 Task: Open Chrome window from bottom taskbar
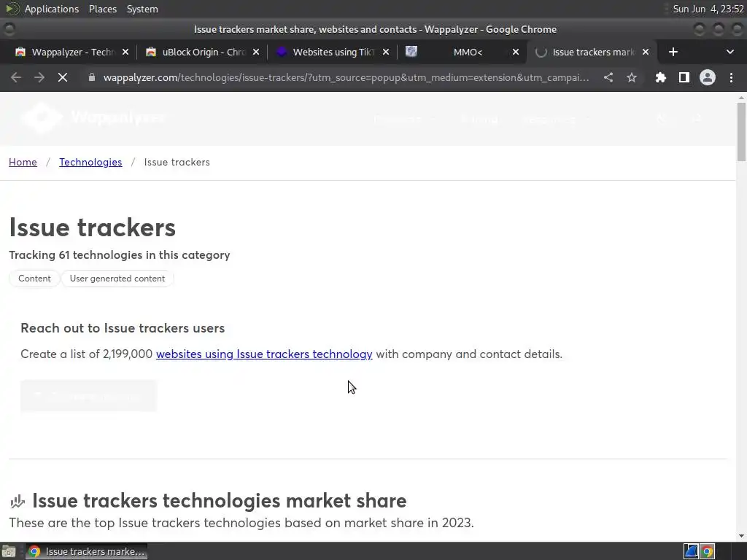click(87, 551)
